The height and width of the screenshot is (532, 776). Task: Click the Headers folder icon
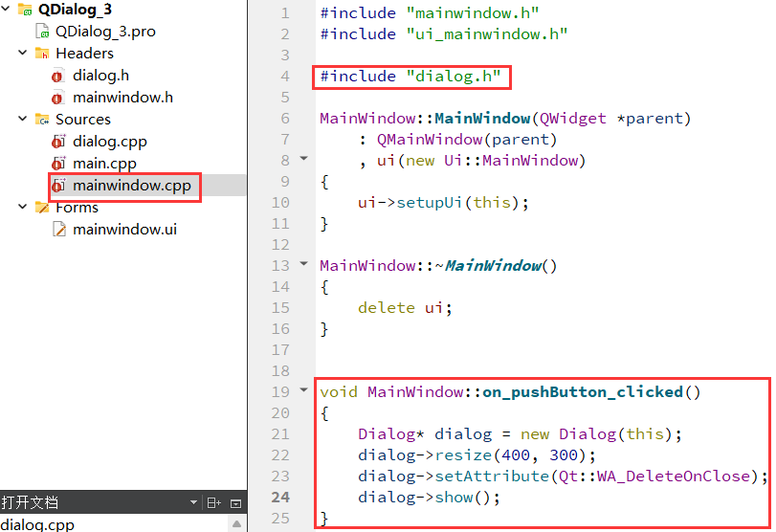42,53
